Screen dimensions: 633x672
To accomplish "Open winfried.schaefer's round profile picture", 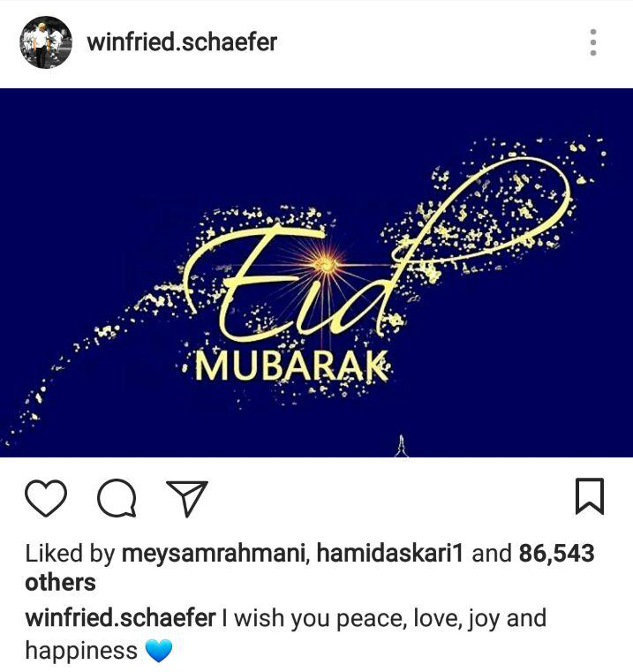I will [46, 42].
